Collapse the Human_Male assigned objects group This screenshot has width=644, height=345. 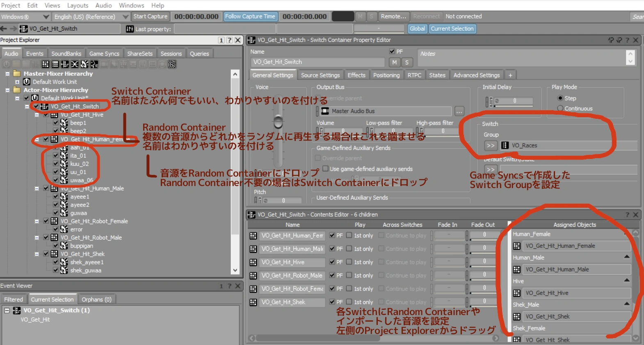627,257
